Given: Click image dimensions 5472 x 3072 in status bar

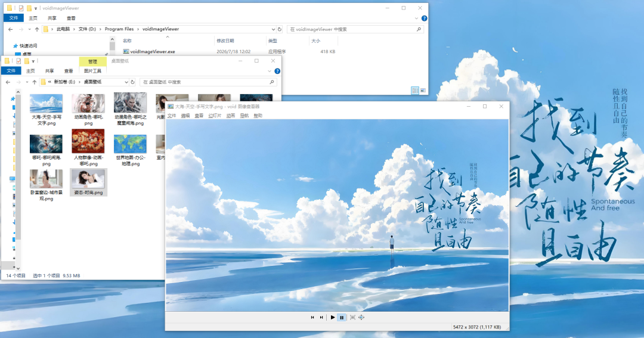Looking at the screenshot, I should pyautogui.click(x=465, y=327).
